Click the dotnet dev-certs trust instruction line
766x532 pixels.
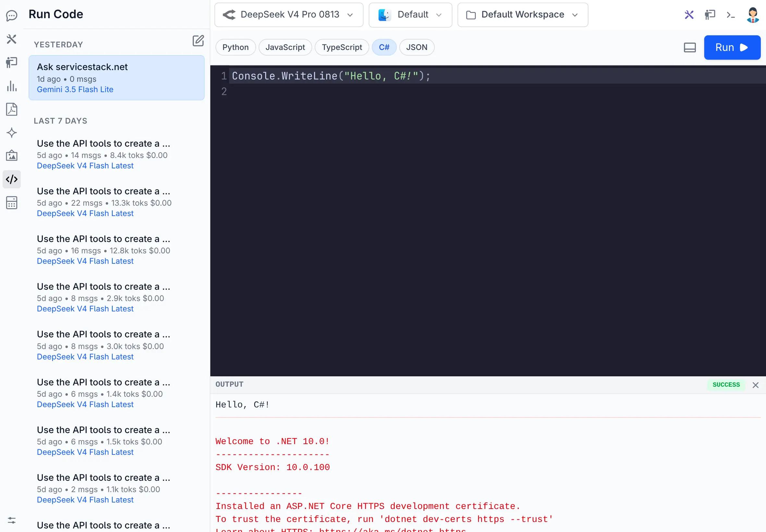coord(384,519)
